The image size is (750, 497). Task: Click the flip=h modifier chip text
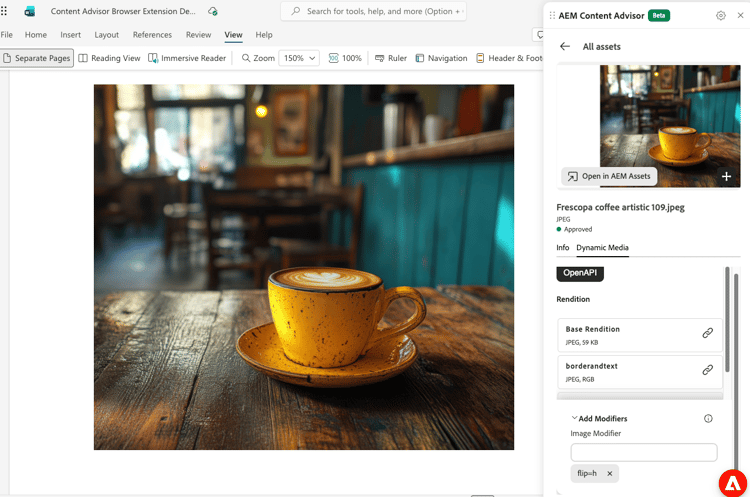(x=587, y=473)
